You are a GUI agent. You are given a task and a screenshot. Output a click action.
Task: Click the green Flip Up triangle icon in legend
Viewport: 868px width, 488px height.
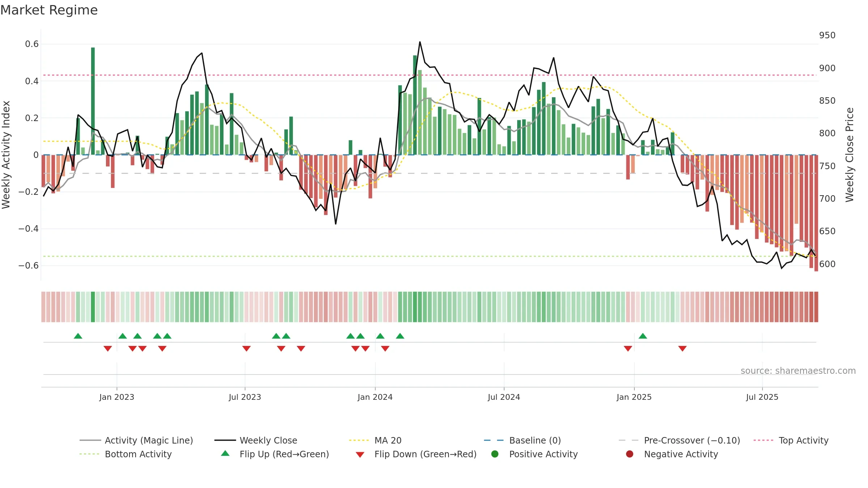click(225, 453)
